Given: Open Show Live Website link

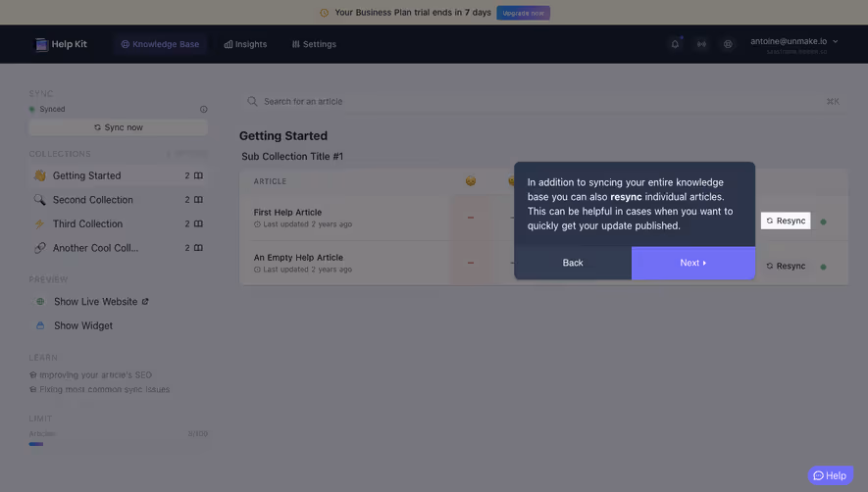Looking at the screenshot, I should click(95, 302).
